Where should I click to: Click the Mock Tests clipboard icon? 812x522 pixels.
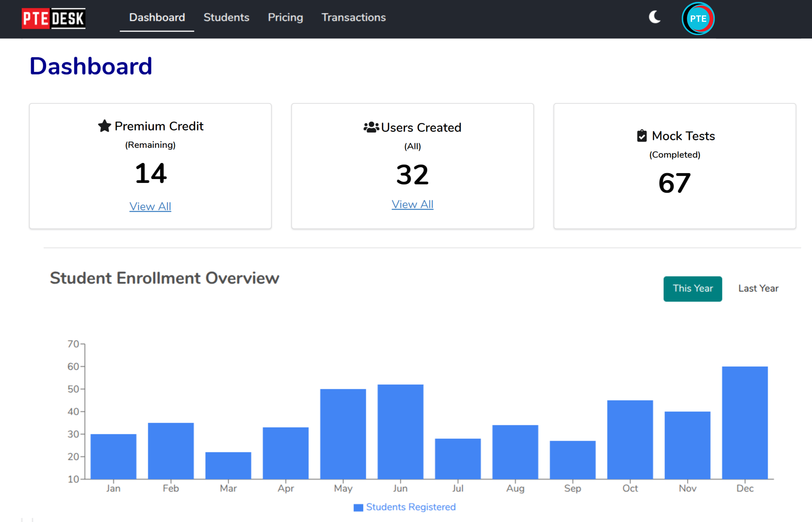[641, 136]
